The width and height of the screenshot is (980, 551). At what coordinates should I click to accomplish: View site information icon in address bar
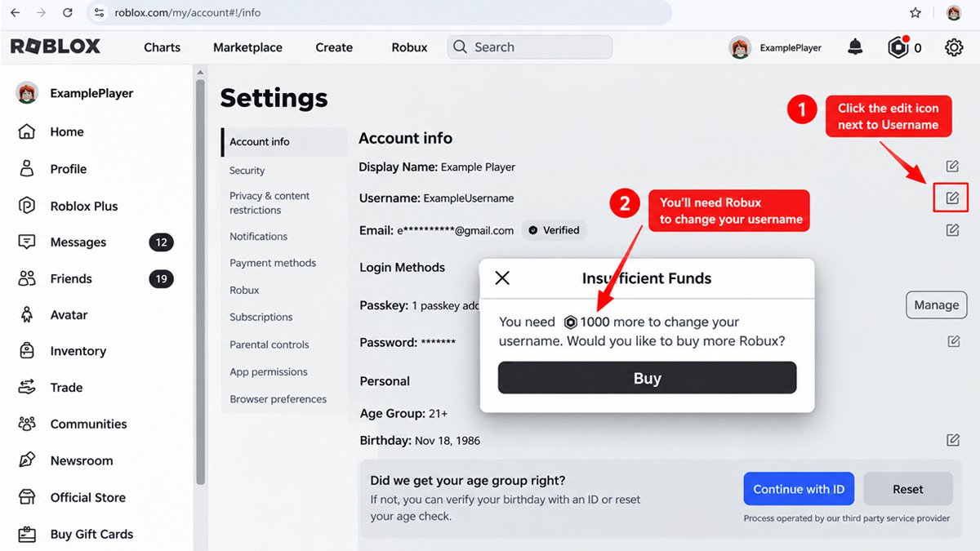(100, 13)
